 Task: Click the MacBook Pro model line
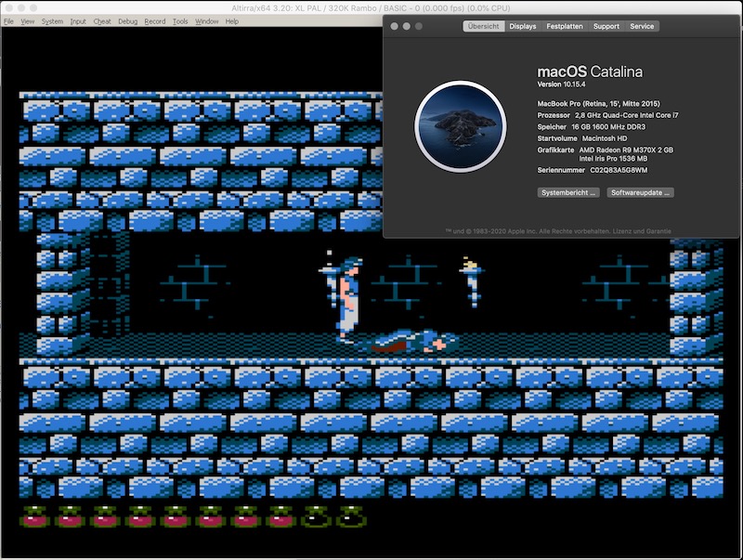point(598,104)
